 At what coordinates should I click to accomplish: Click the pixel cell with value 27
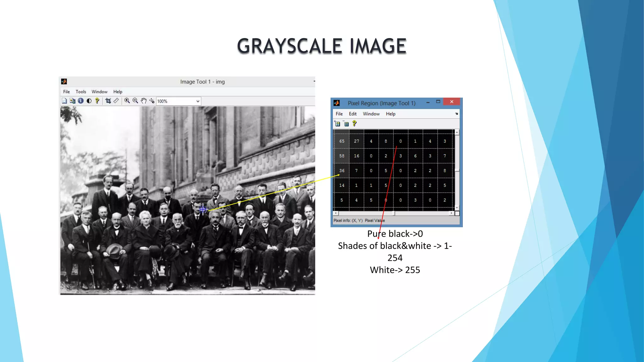(x=357, y=141)
